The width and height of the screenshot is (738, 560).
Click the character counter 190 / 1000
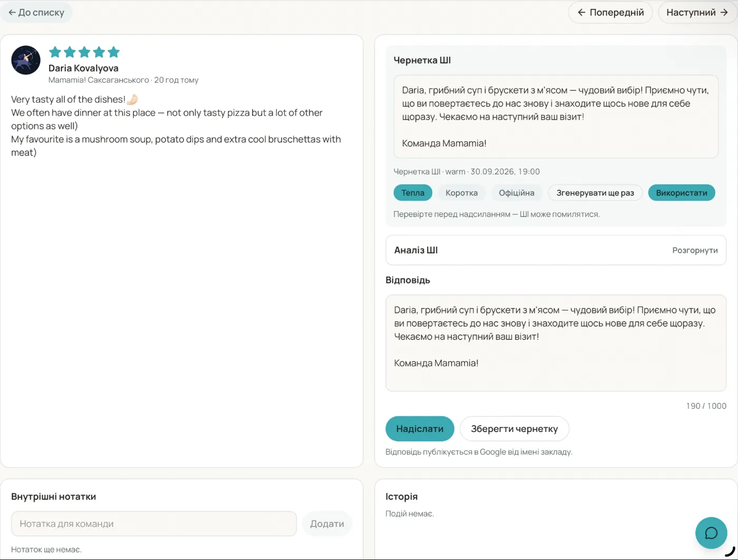tap(706, 406)
